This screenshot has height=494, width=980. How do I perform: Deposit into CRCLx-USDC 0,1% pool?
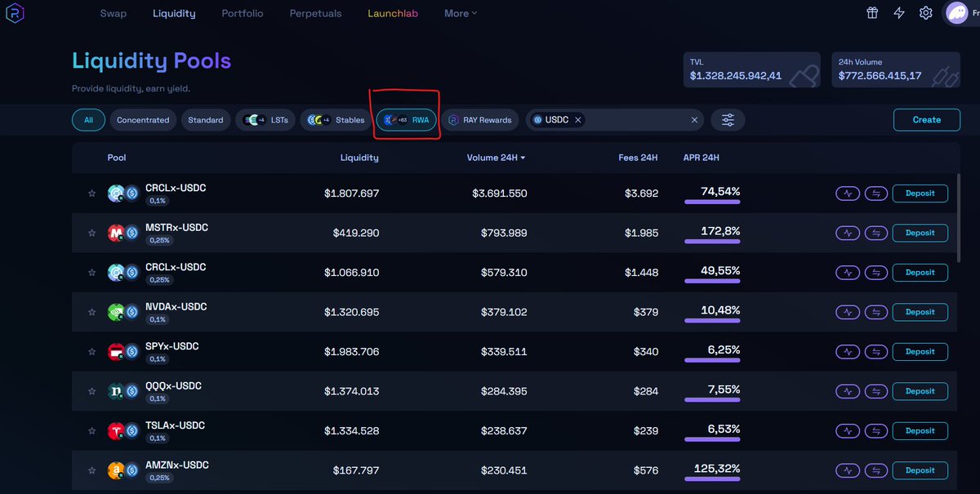(920, 194)
